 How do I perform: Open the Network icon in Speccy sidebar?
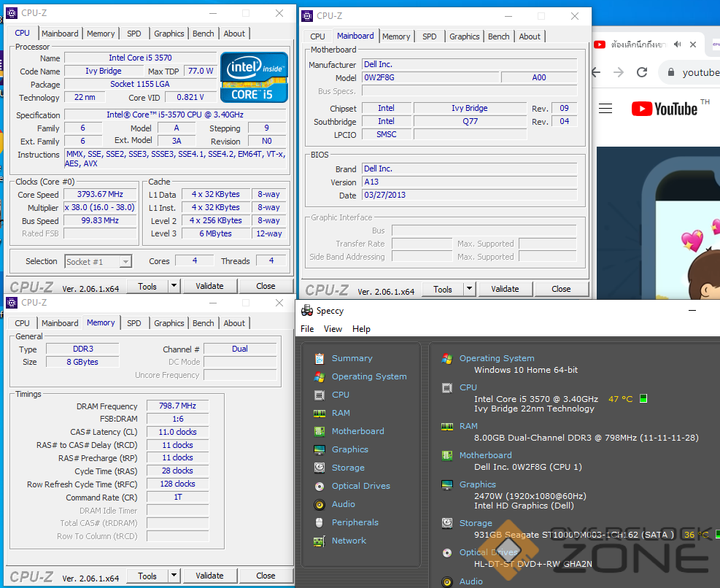coord(319,541)
